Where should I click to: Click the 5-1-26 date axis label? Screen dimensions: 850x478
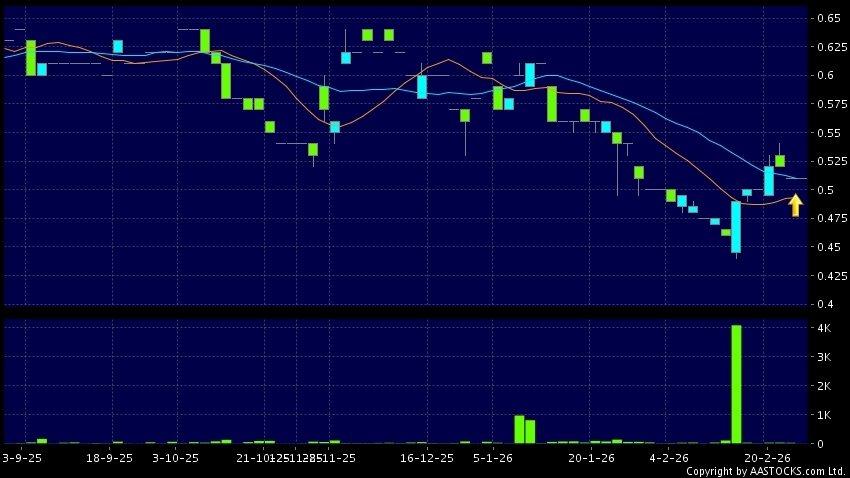pos(493,457)
